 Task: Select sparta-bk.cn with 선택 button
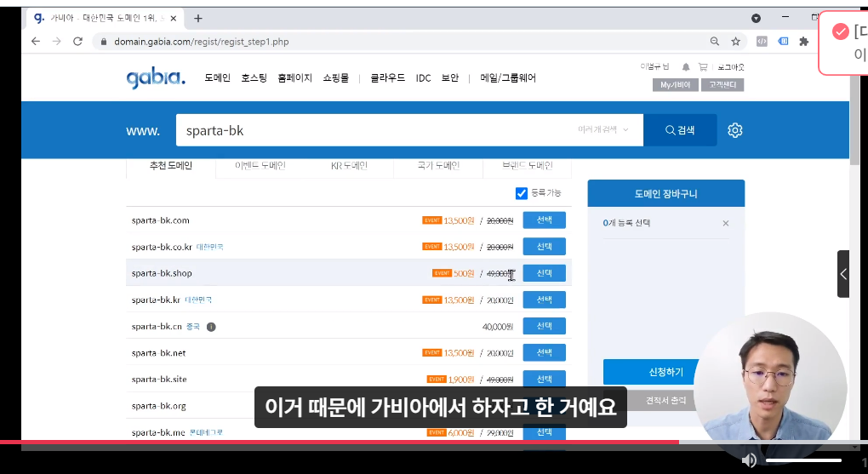pos(544,326)
